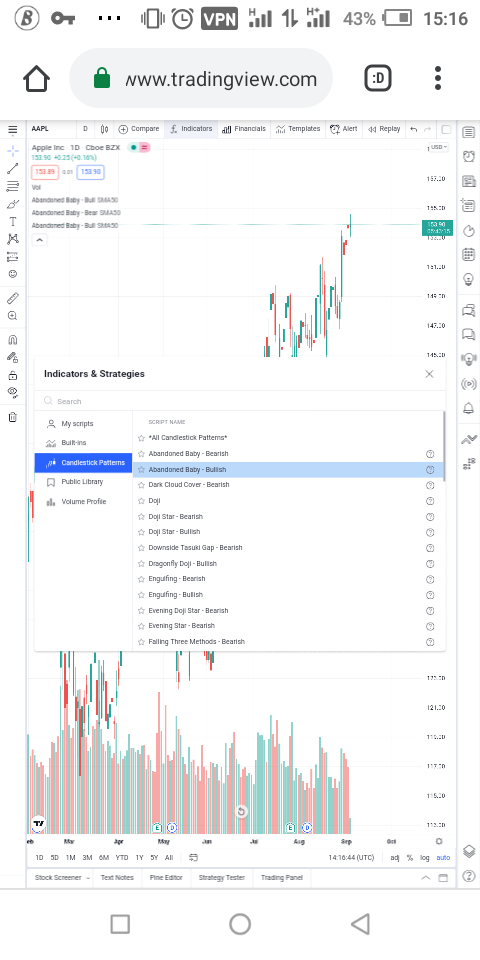The width and height of the screenshot is (480, 960).
Task: Open My scripts category
Action: click(x=83, y=424)
